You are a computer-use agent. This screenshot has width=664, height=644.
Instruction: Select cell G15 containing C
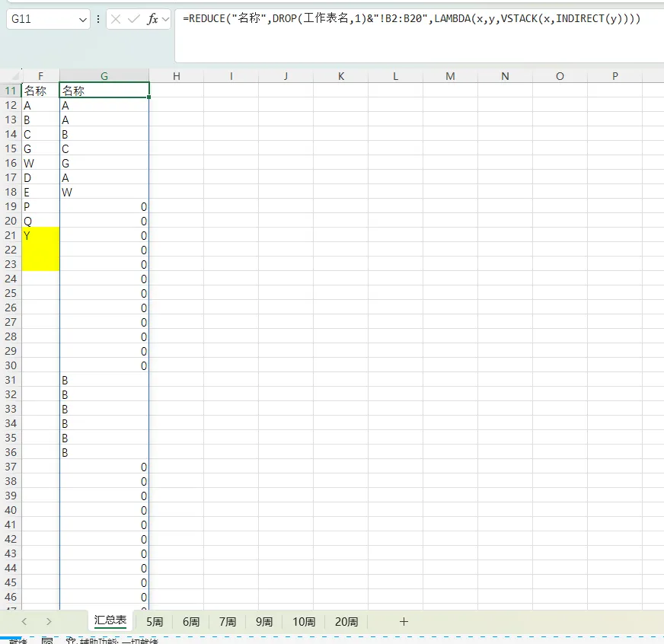104,148
